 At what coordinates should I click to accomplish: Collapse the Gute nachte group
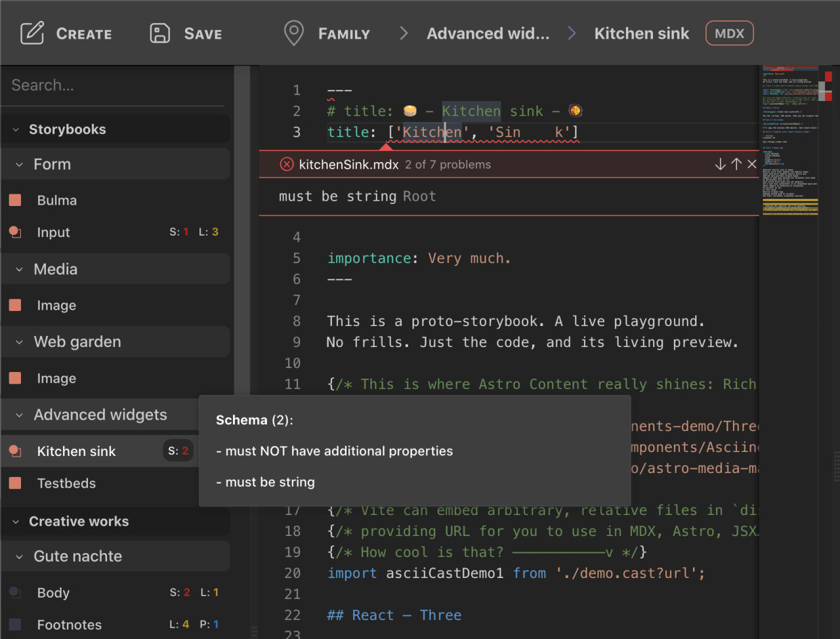tap(19, 556)
